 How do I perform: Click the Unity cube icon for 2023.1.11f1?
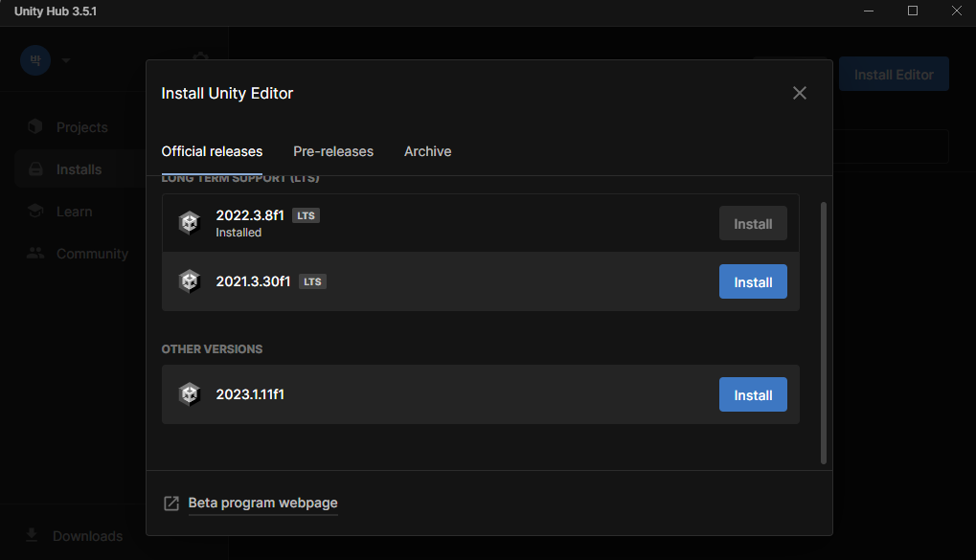190,393
